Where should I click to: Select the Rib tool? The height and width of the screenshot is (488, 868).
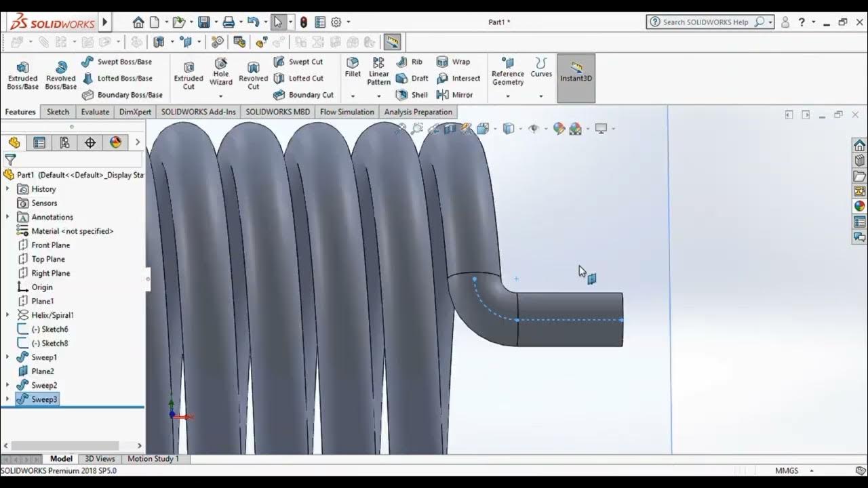tap(410, 62)
